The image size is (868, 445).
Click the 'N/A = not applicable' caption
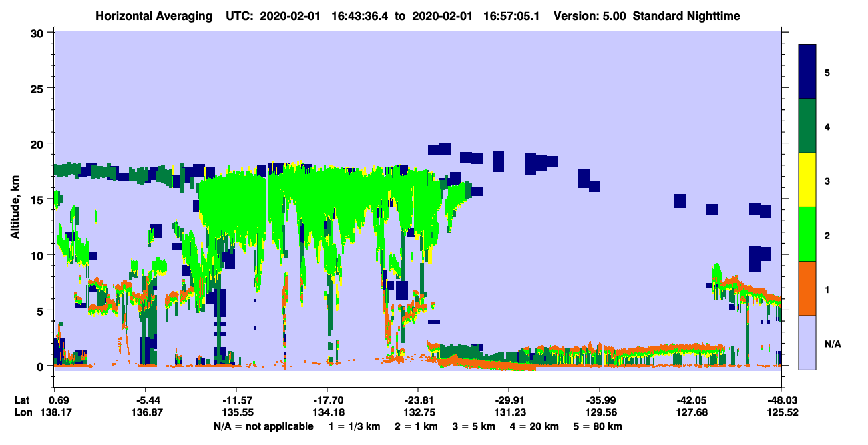tap(263, 426)
